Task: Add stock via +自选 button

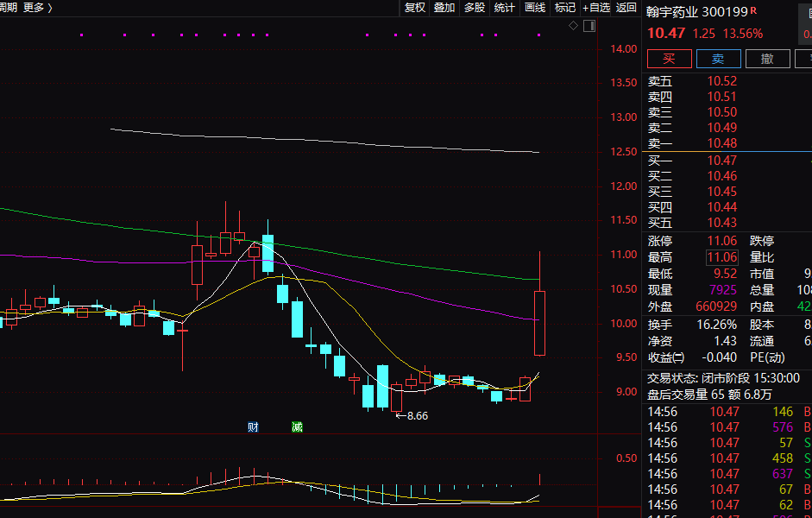Action: click(x=596, y=8)
